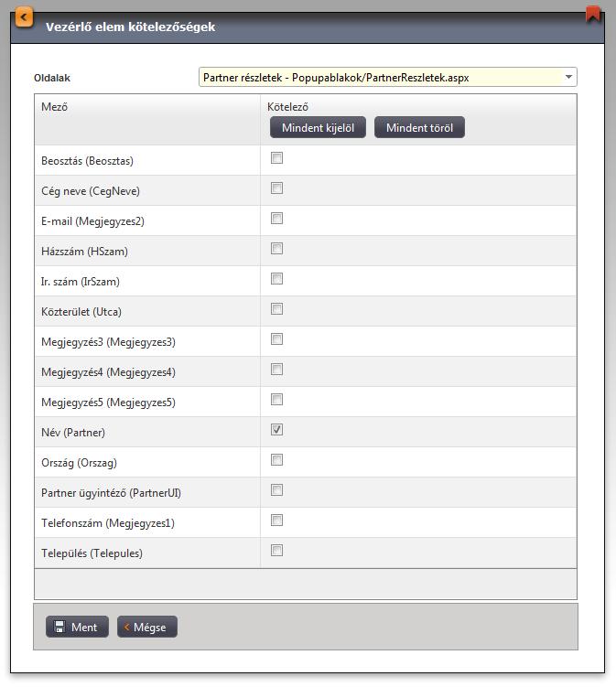The image size is (616, 687).
Task: Toggle the Házszám (HSzam) checkbox
Action: [276, 249]
